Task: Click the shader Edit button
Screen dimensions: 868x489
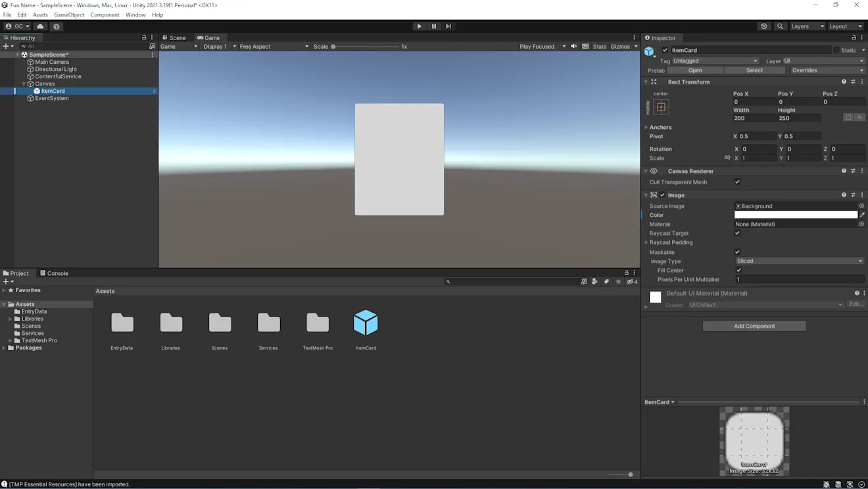Action: tap(855, 304)
